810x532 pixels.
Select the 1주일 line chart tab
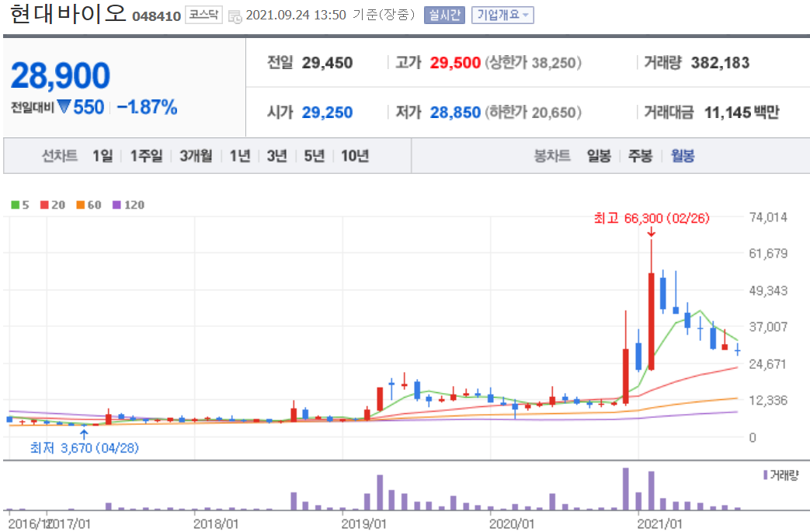(x=146, y=155)
